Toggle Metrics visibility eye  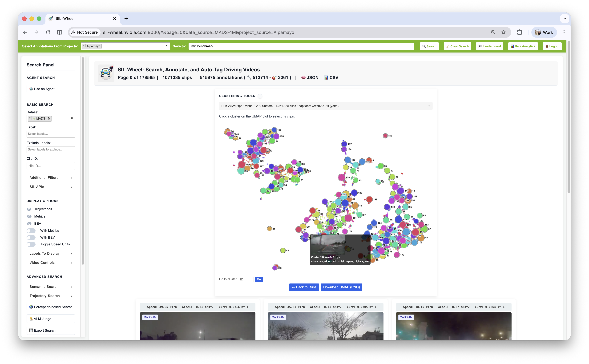pos(29,216)
